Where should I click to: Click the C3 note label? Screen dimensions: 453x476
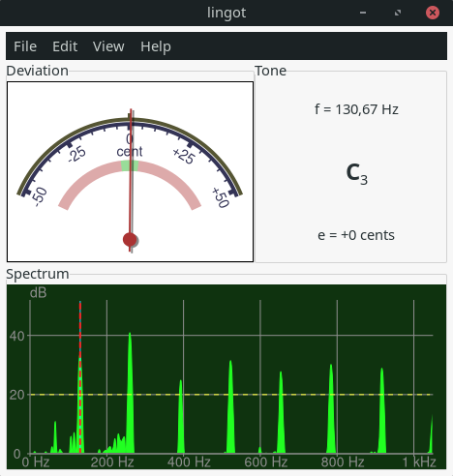click(357, 173)
